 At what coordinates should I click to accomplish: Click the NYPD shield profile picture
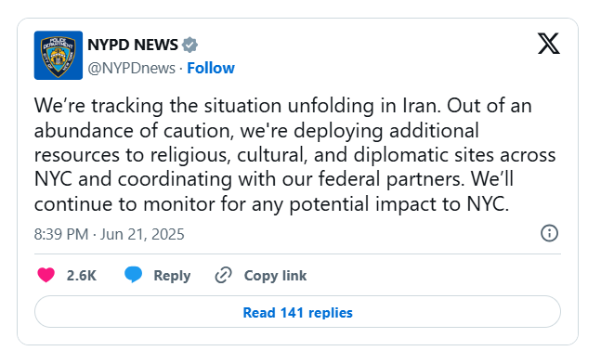click(x=59, y=55)
